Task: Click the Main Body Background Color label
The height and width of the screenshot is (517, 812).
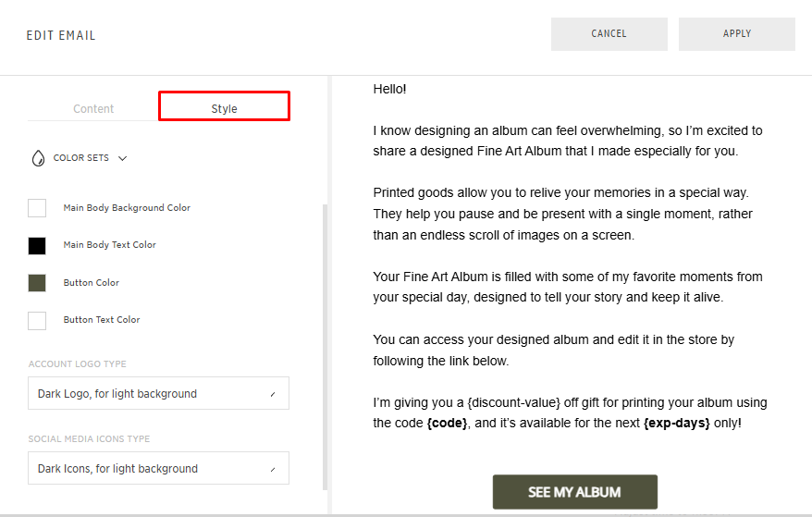Action: point(127,208)
